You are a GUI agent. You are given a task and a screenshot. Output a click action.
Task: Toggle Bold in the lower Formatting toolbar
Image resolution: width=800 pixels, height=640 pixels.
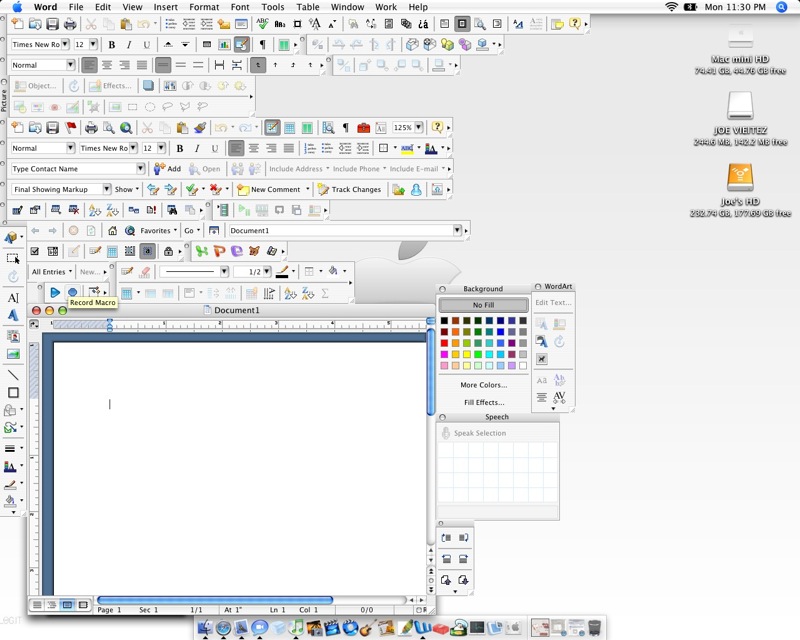click(180, 149)
